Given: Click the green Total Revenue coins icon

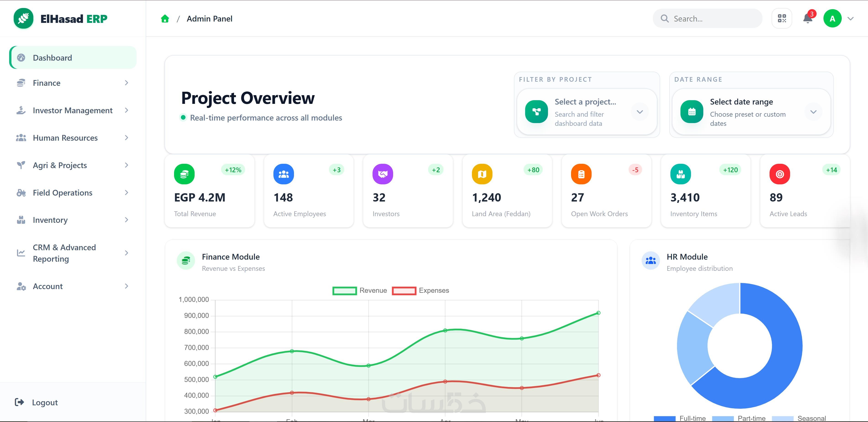Looking at the screenshot, I should tap(184, 174).
